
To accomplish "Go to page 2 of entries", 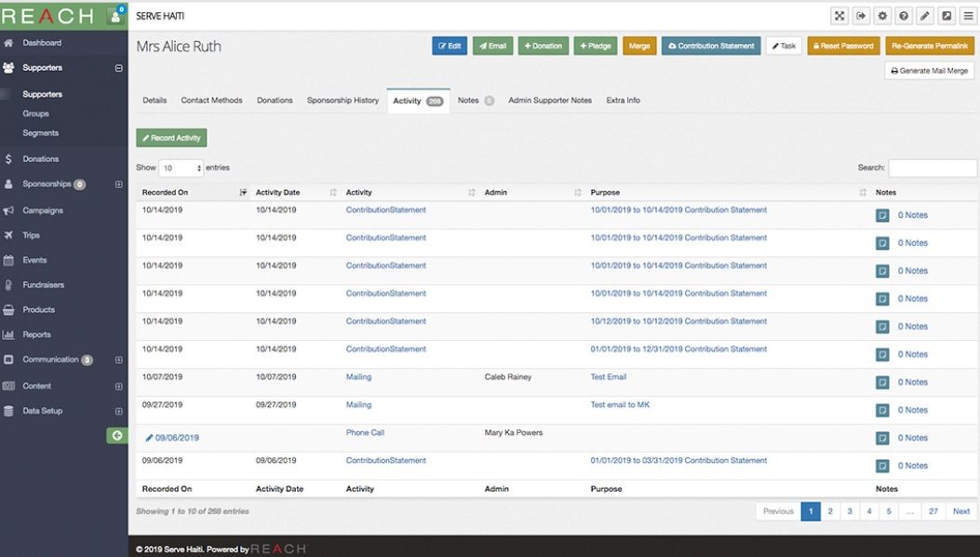I will pos(830,511).
